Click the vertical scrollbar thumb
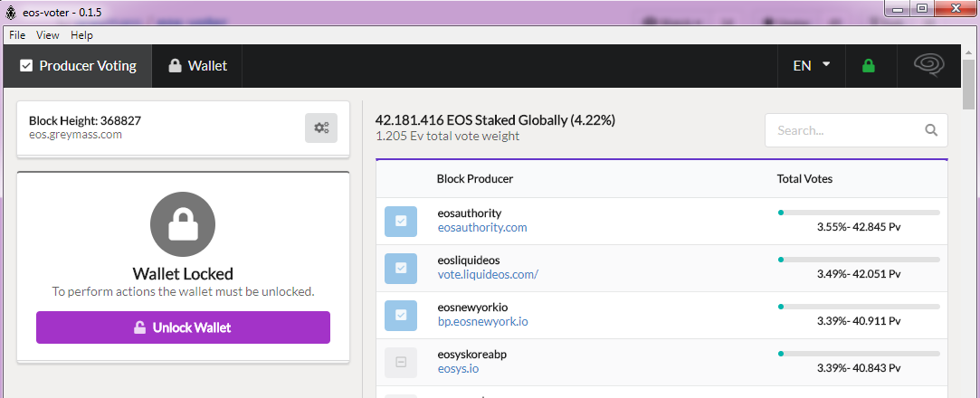Image resolution: width=980 pixels, height=398 pixels. [969, 84]
